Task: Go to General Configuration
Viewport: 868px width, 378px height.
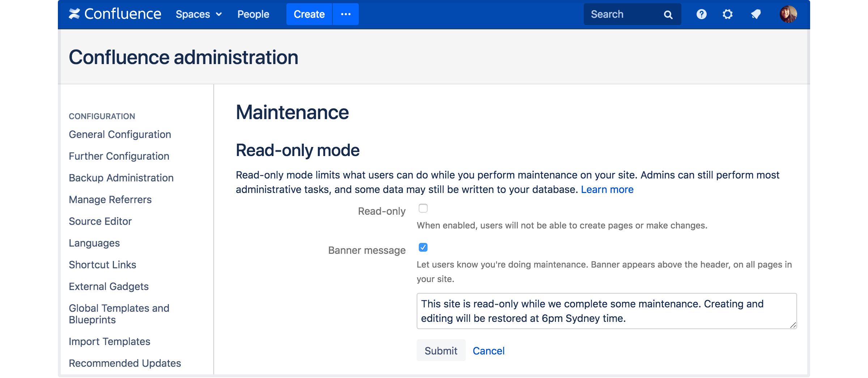Action: [120, 134]
